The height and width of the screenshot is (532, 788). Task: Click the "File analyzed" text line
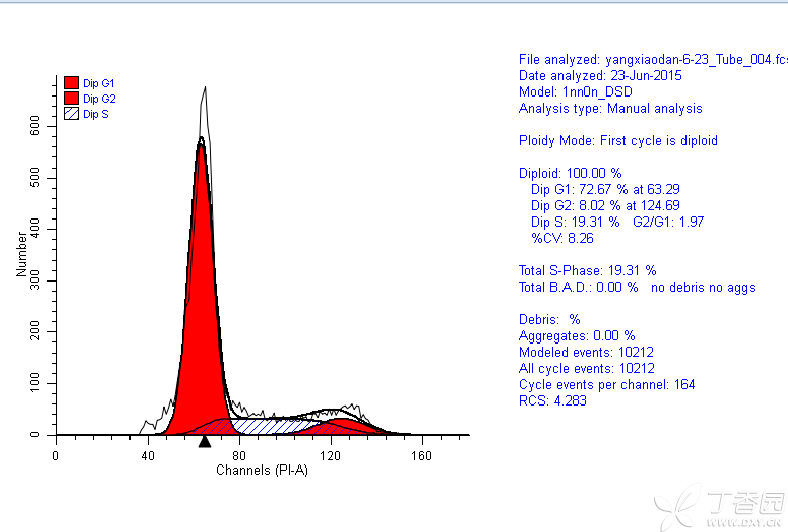click(x=652, y=60)
